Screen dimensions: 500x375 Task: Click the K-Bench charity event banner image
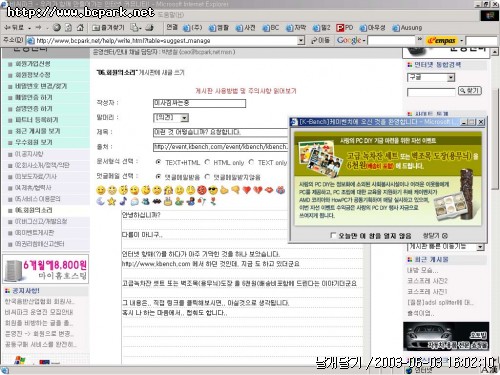pos(388,179)
